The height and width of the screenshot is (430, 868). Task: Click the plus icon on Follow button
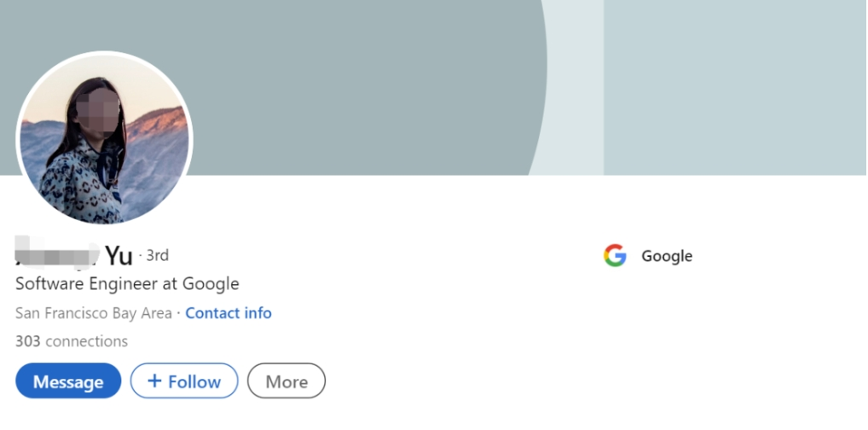(x=154, y=381)
